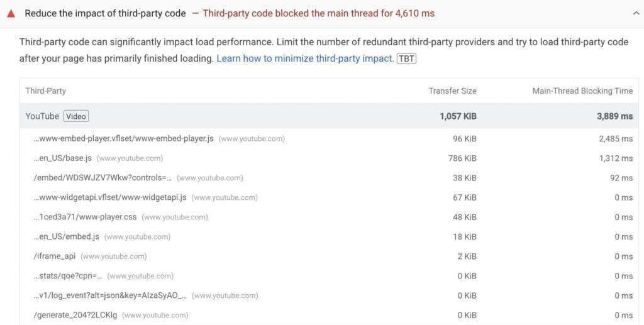Click the red warning triangle icon
The height and width of the screenshot is (325, 644).
point(11,13)
